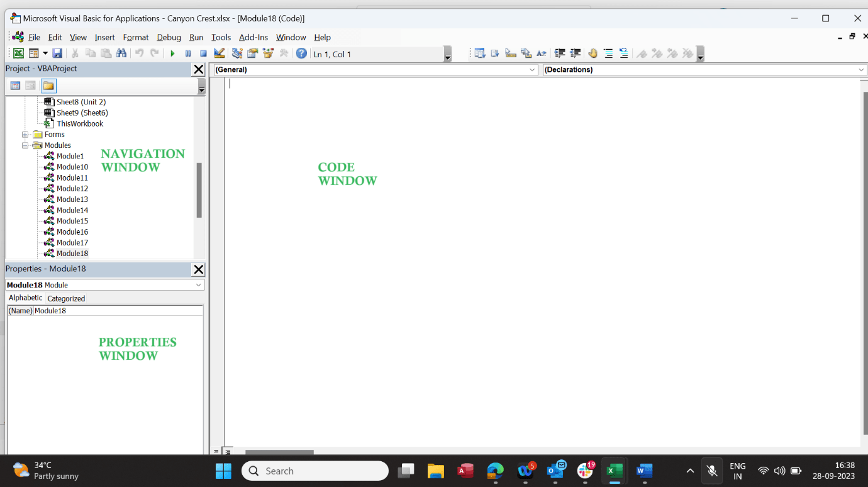Open the Add-Ins menu
Screen dimensions: 868x487
coord(253,37)
